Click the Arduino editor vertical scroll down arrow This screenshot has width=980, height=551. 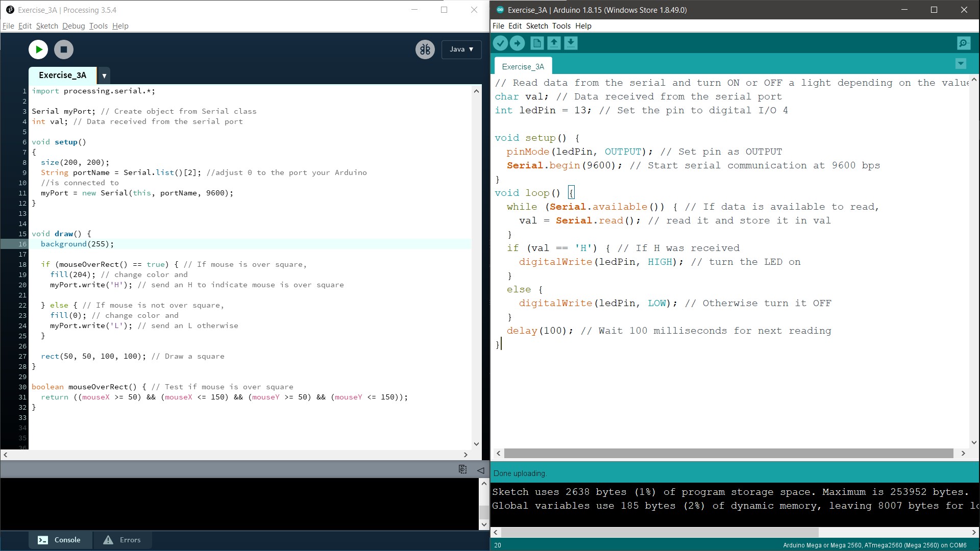974,442
